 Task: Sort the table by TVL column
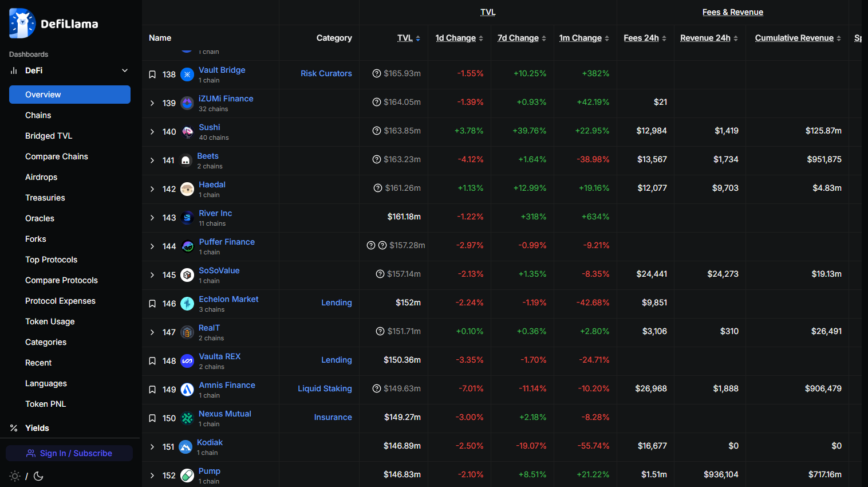(x=409, y=38)
